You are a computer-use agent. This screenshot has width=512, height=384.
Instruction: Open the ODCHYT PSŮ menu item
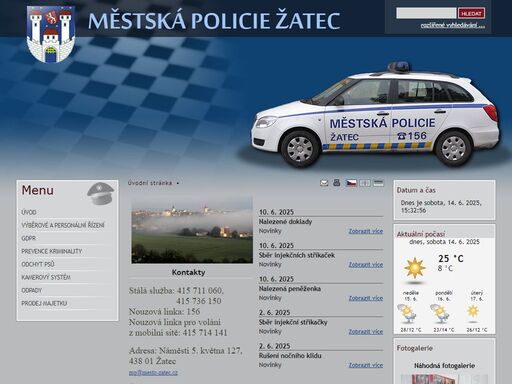38,264
